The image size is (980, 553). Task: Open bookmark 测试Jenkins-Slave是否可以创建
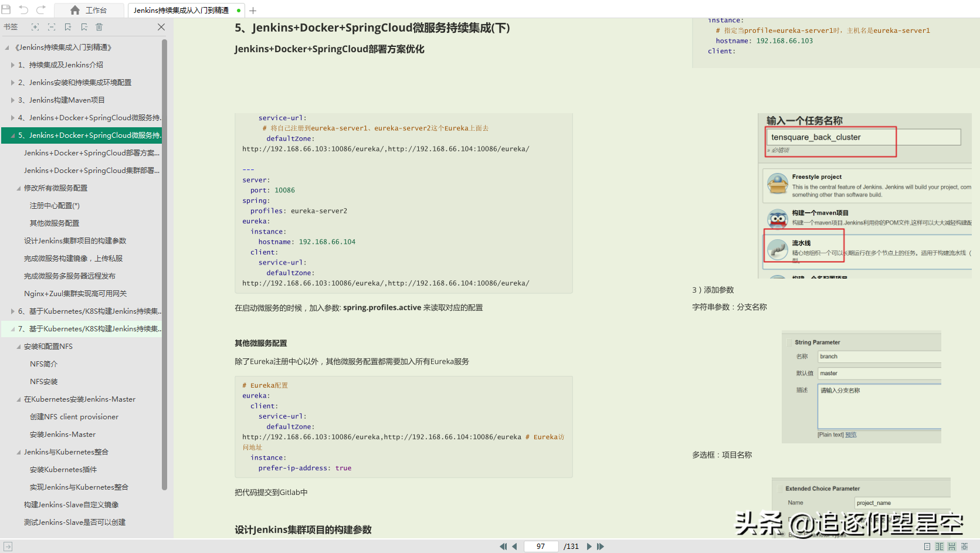[x=74, y=523]
